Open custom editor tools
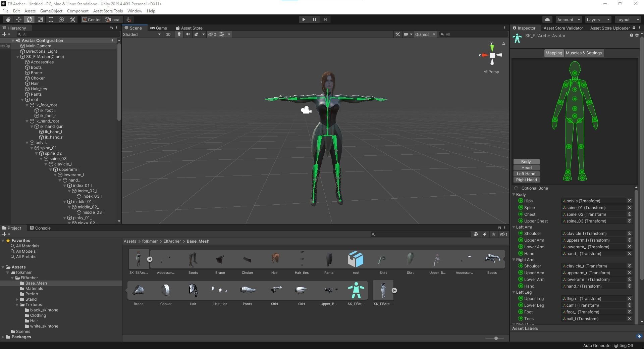 click(72, 19)
